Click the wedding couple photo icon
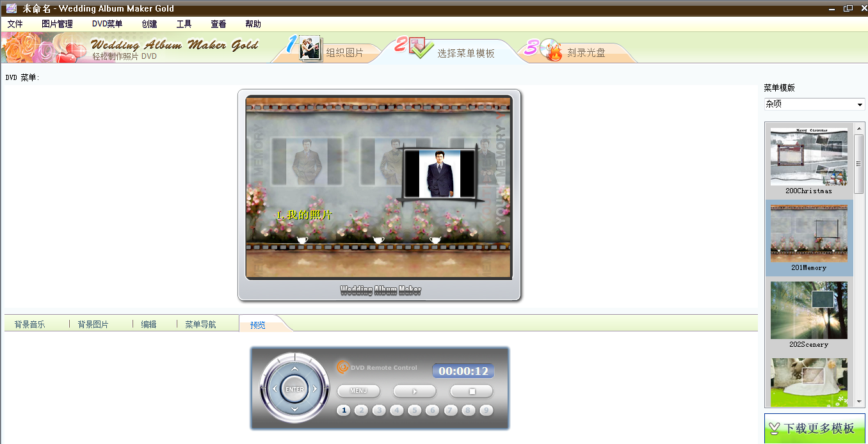 [310, 49]
